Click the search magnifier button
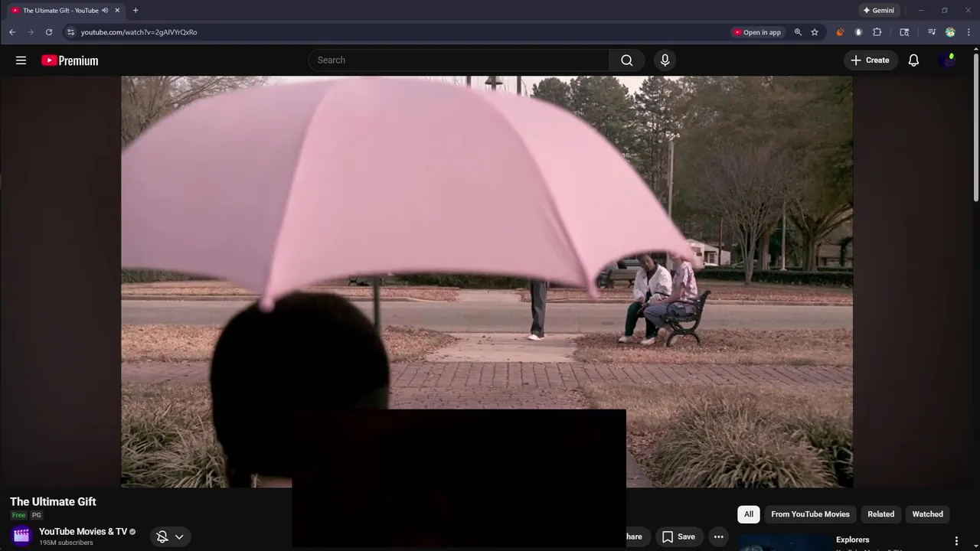The height and width of the screenshot is (551, 980). 627,60
